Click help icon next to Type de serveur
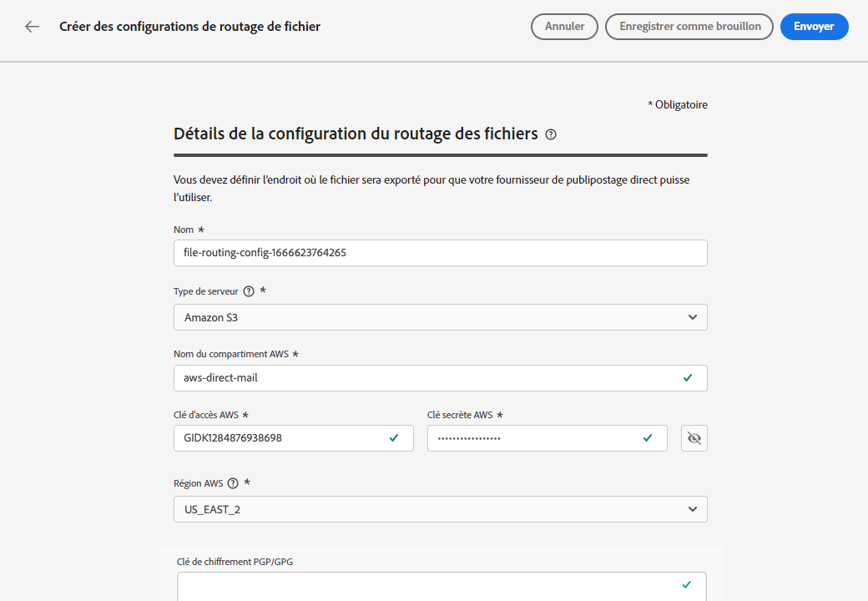Viewport: 868px width, 601px height. tap(249, 291)
